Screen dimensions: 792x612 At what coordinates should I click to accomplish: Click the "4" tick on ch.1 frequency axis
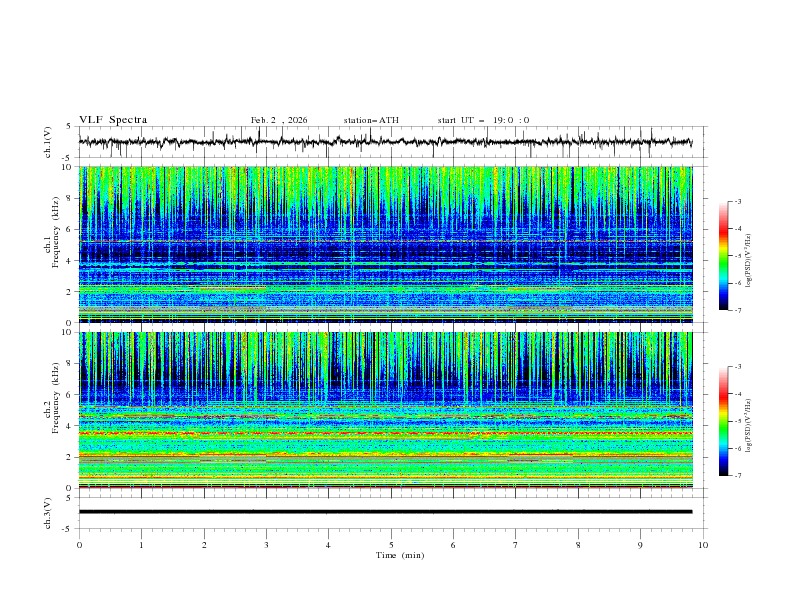(71, 261)
